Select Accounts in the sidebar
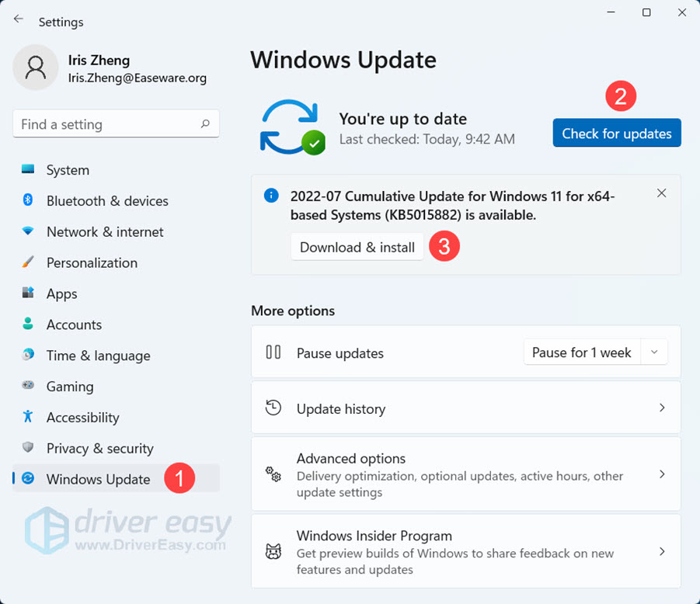This screenshot has width=700, height=604. tap(74, 325)
